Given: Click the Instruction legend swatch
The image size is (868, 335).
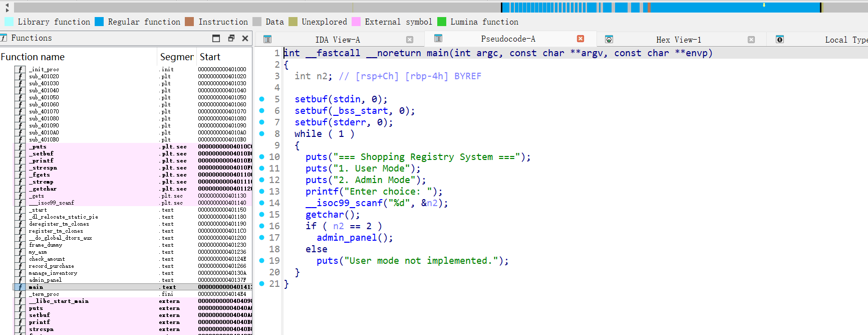Looking at the screenshot, I should click(189, 22).
